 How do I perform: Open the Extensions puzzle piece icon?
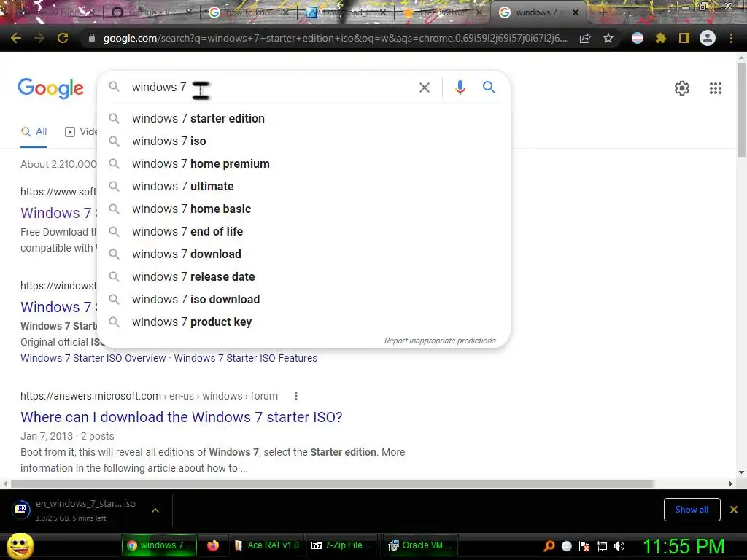pos(660,38)
